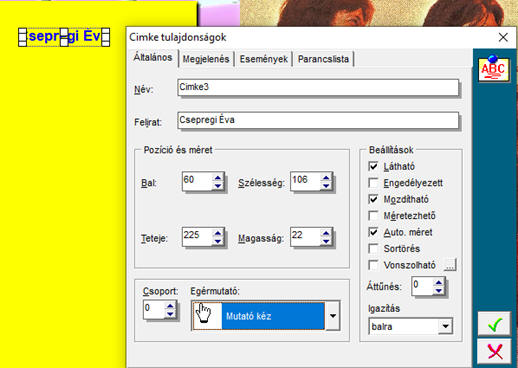
Task: Increase the Áttűnés value
Action: (439, 283)
